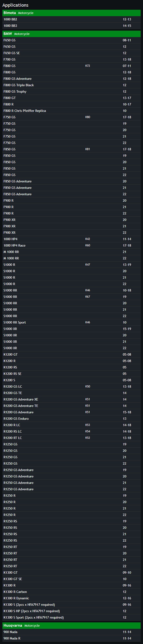Click the Bimota Motorcycle section header
This screenshot has width=143, height=644.
pyautogui.click(x=71, y=13)
